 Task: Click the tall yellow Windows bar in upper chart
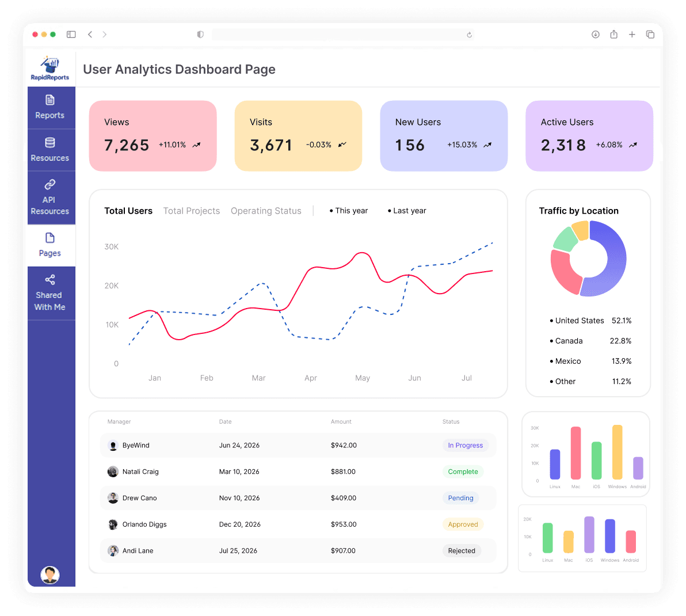coord(618,452)
